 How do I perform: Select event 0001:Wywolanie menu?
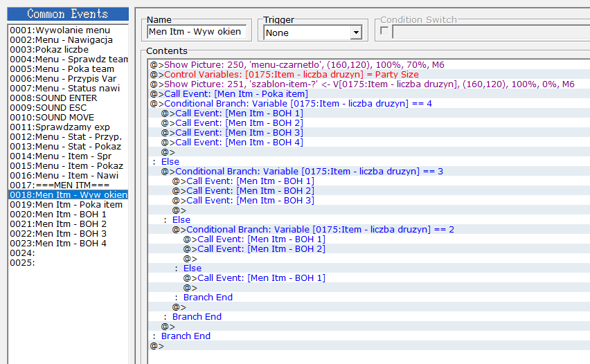click(68, 30)
